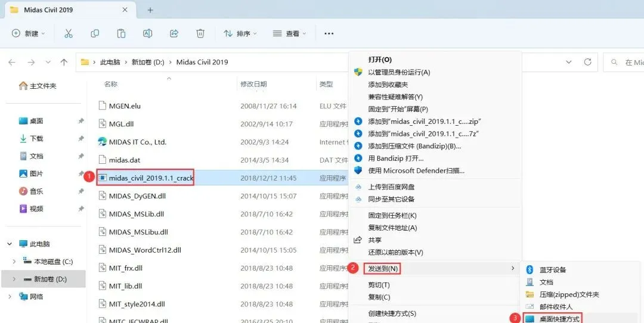This screenshot has width=644, height=323.
Task: Select 邮件收件人 in send-to submenu
Action: [x=556, y=306]
